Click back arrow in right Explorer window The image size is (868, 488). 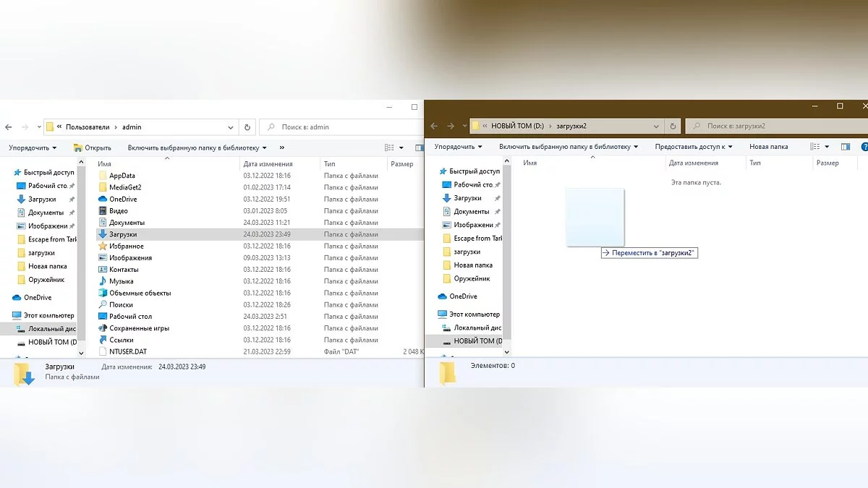click(435, 126)
